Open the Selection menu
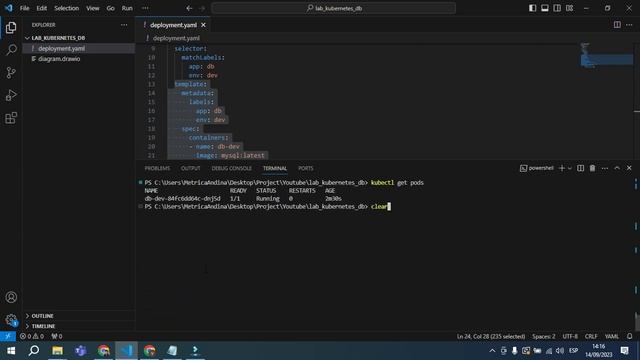This screenshot has width=640, height=360. (67, 8)
